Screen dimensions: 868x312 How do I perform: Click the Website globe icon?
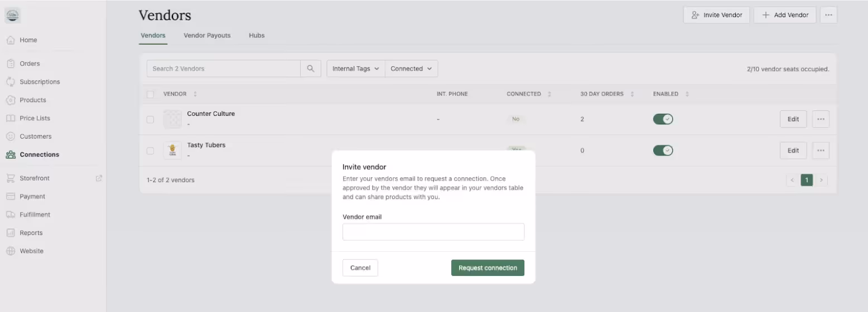click(x=11, y=251)
